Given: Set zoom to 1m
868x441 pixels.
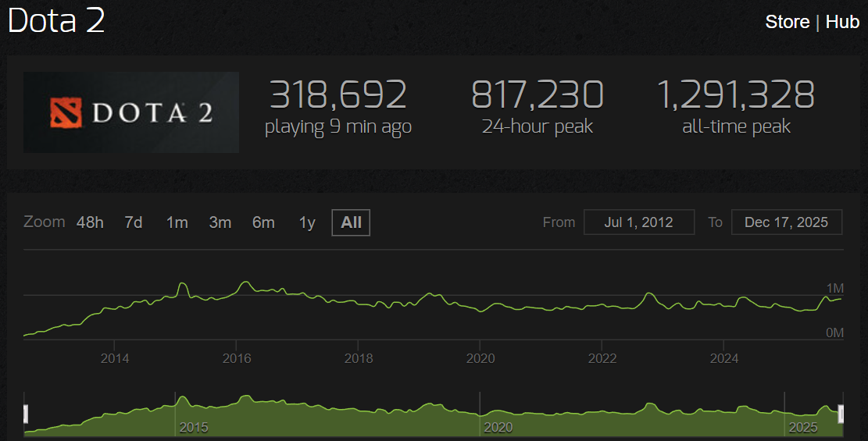Looking at the screenshot, I should 177,222.
